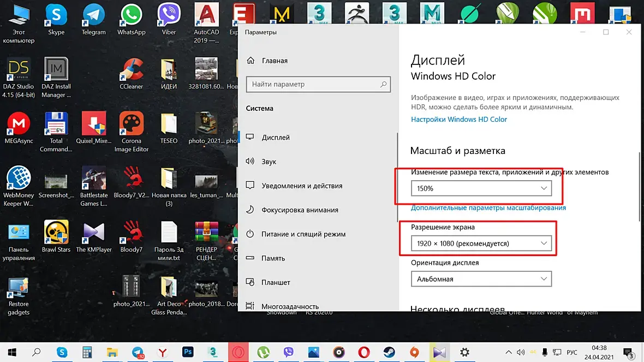Screen dimensions: 644x362
Task: Launch Total Commander shortcut
Action: coord(56,132)
